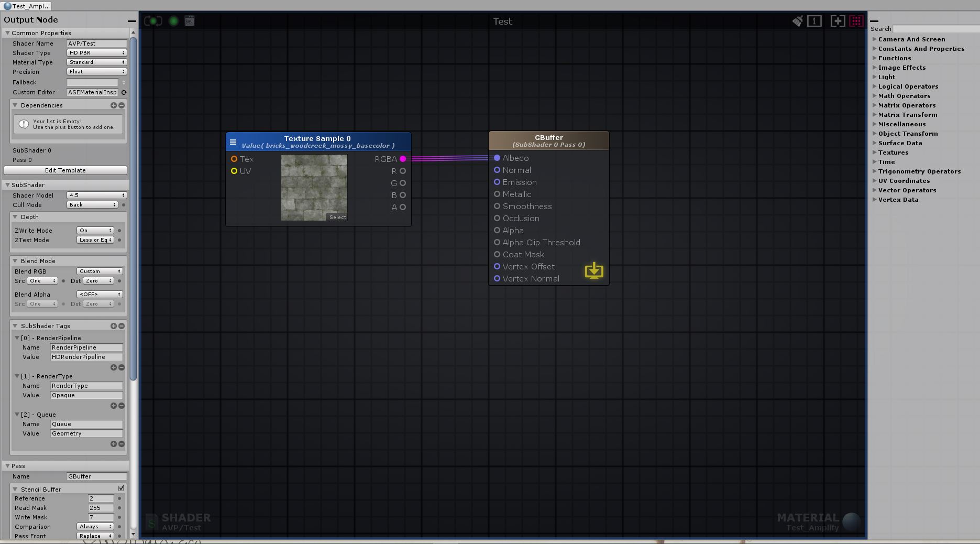Remove the RenderType tag with minus icon
Image resolution: width=980 pixels, height=544 pixels.
122,406
